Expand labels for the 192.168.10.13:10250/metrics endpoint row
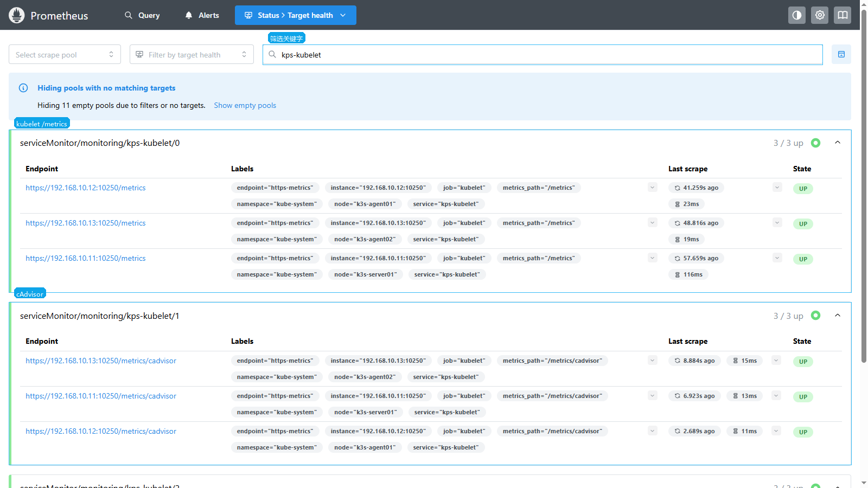 point(653,223)
